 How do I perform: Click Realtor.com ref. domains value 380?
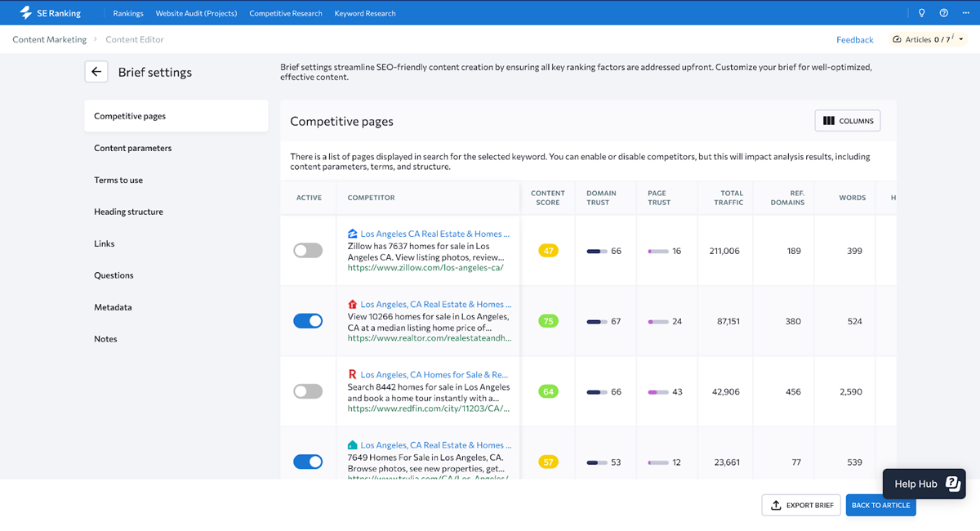(793, 321)
